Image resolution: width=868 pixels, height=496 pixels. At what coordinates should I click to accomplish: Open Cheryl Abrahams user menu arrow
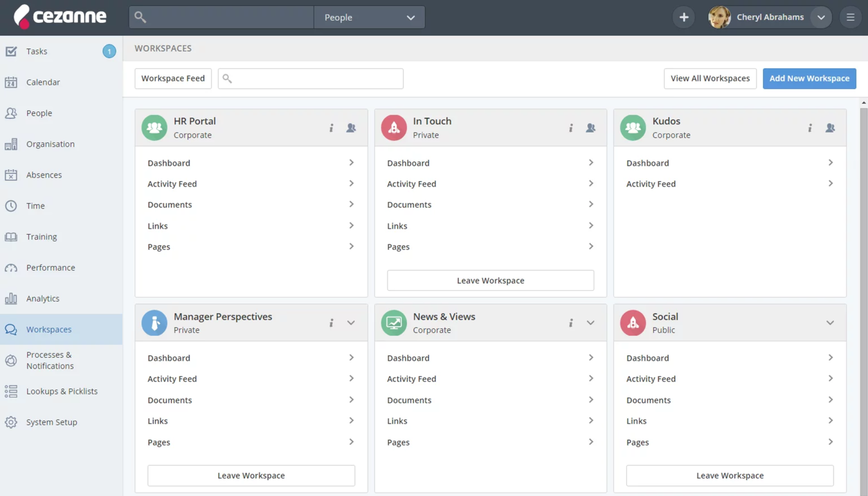[x=821, y=18]
